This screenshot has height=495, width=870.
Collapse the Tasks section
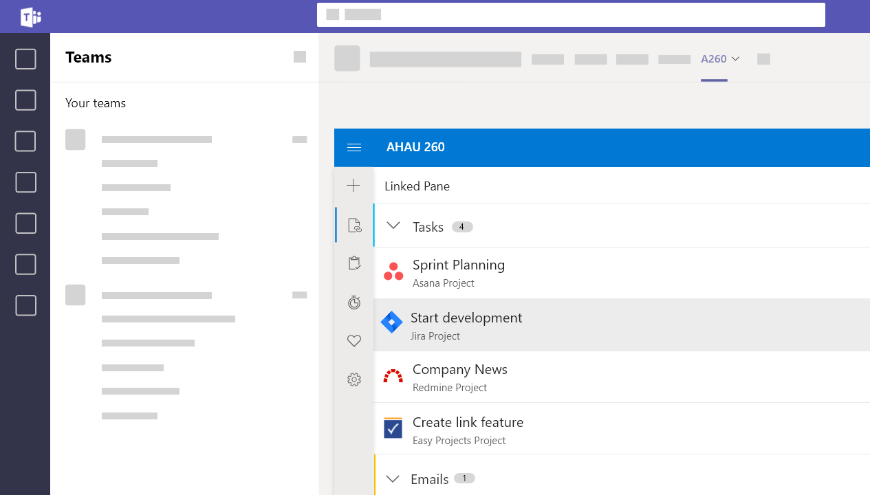(393, 227)
